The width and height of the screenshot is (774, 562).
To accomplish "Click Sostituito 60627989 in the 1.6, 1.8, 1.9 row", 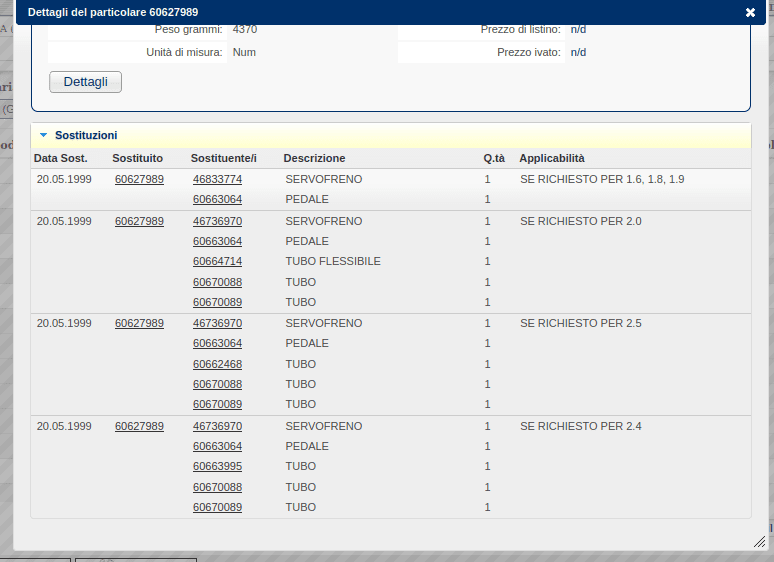I will point(139,180).
